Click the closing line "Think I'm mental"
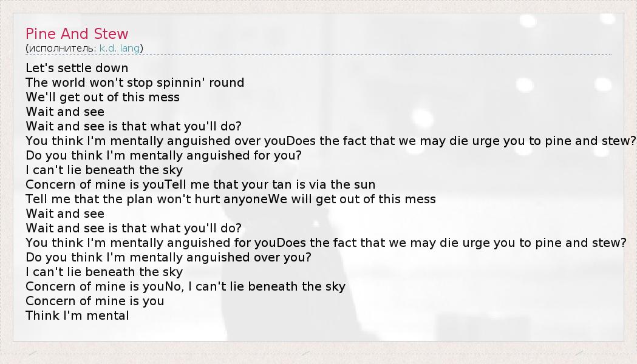Screen dimensions: 637x364 pos(77,315)
